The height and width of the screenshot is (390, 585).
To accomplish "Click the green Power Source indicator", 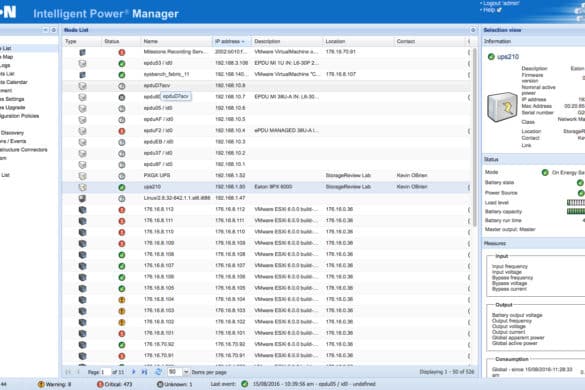I will point(581,193).
